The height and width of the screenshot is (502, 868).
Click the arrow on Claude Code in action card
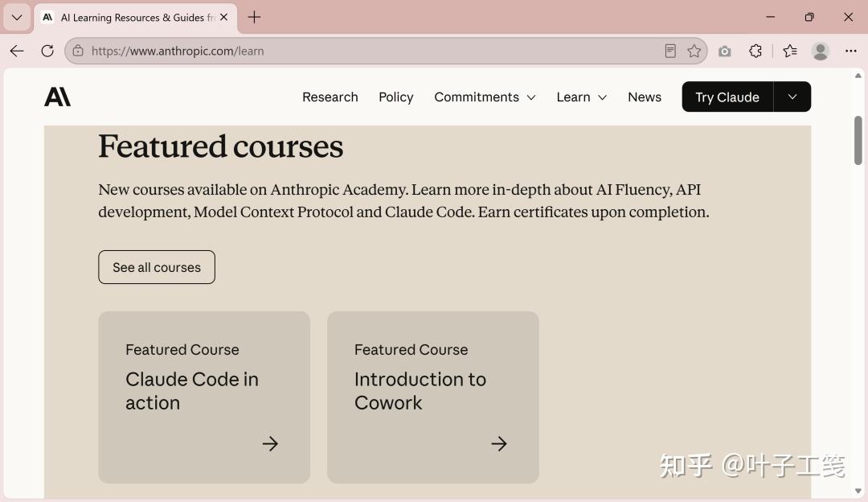[270, 443]
